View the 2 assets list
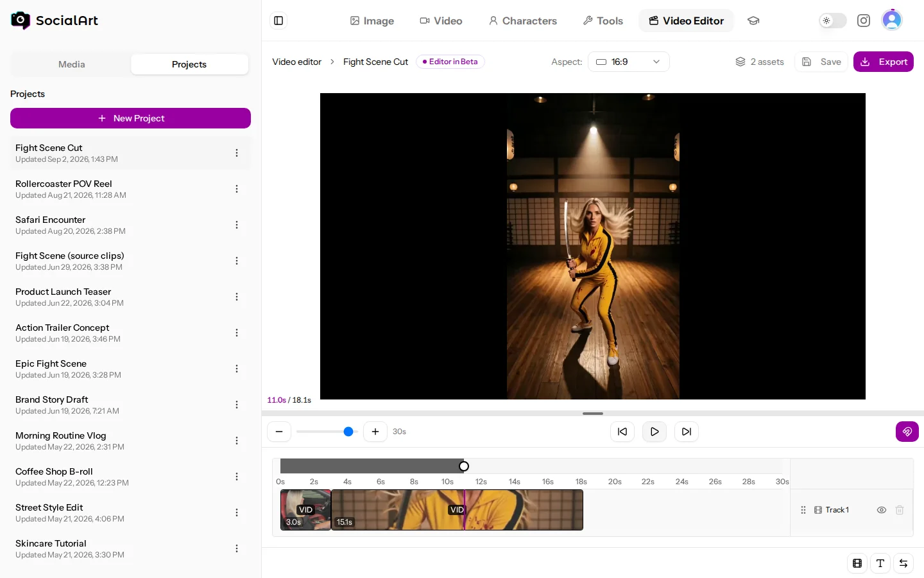Screen dimensions: 924x578 pos(760,62)
